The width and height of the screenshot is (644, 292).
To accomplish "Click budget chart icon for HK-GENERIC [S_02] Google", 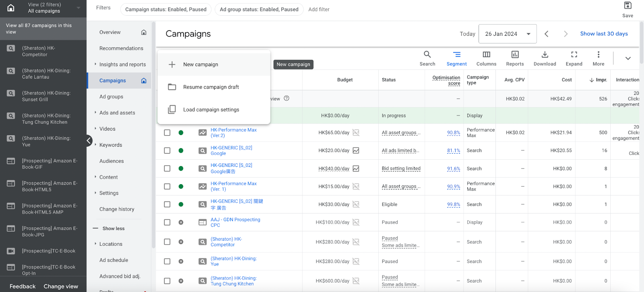I will click(x=356, y=150).
